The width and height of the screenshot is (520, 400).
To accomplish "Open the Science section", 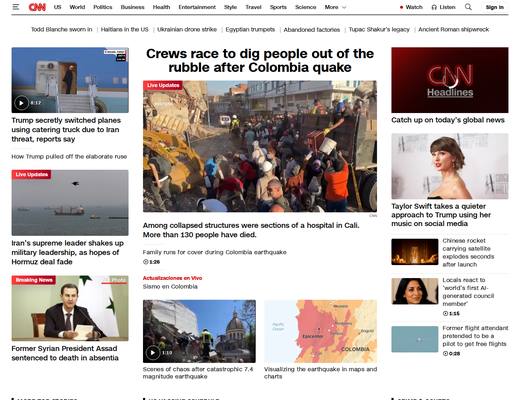I will [305, 7].
